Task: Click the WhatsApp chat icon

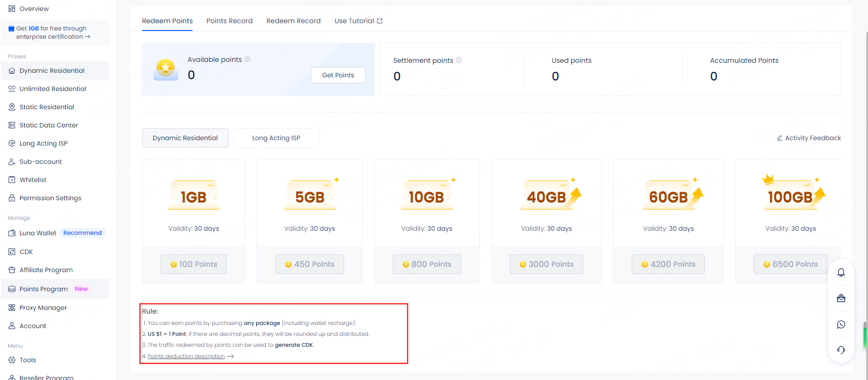Action: click(841, 324)
